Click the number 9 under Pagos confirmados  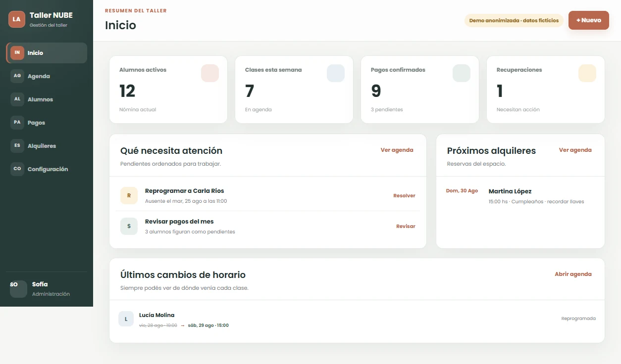pos(376,91)
